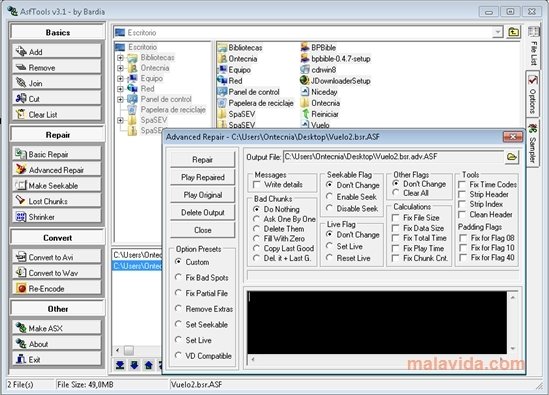Click Play Repaired button
Screen dimensions: 549x395
coord(202,177)
